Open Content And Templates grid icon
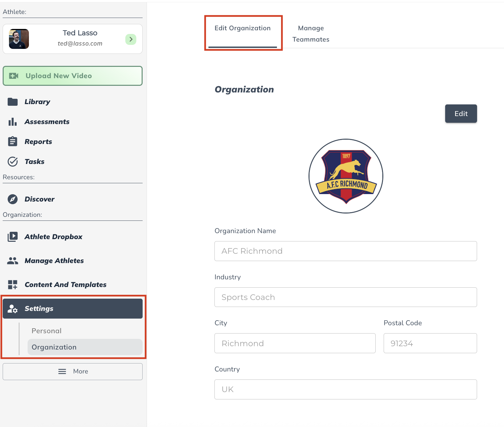 point(13,285)
